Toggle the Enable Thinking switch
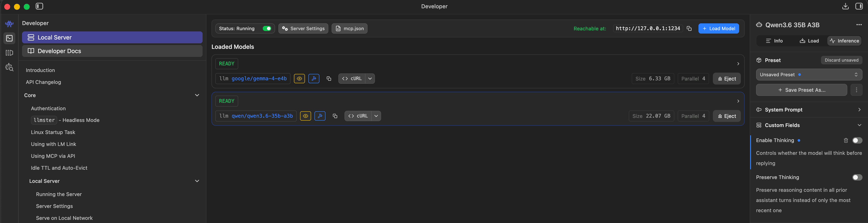This screenshot has width=868, height=223. pos(857,141)
